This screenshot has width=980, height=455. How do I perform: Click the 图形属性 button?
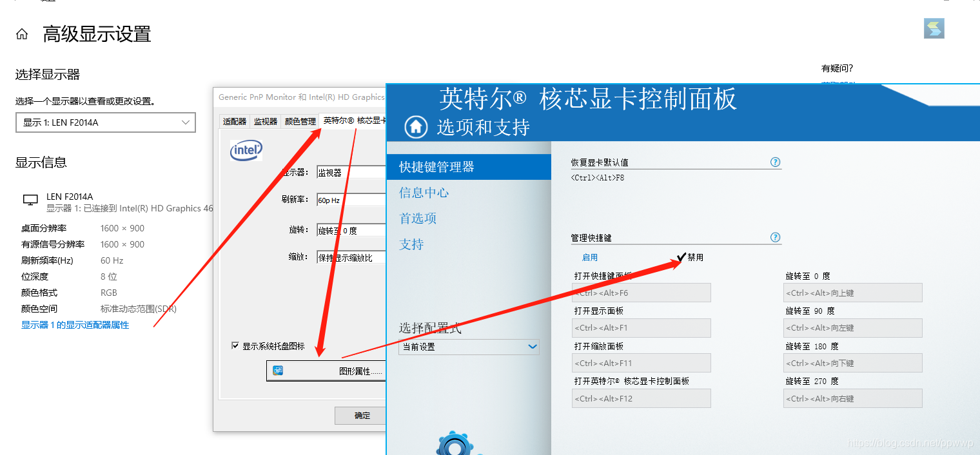pyautogui.click(x=326, y=371)
